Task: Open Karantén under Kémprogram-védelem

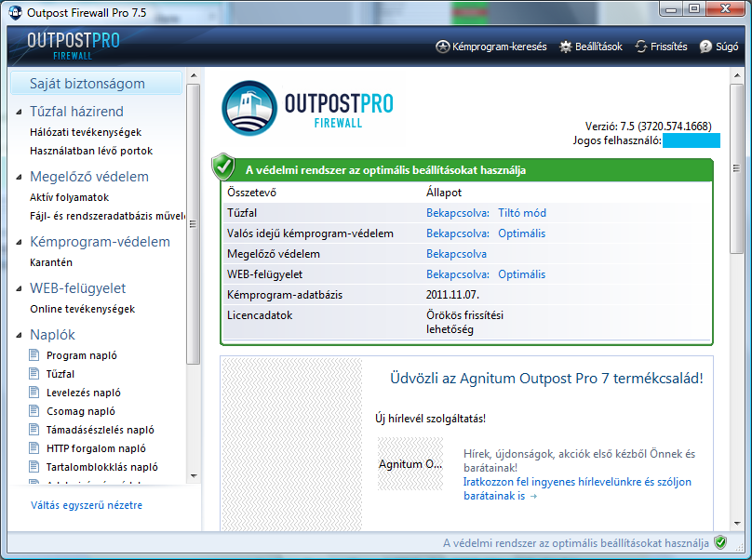Action: coord(51,262)
